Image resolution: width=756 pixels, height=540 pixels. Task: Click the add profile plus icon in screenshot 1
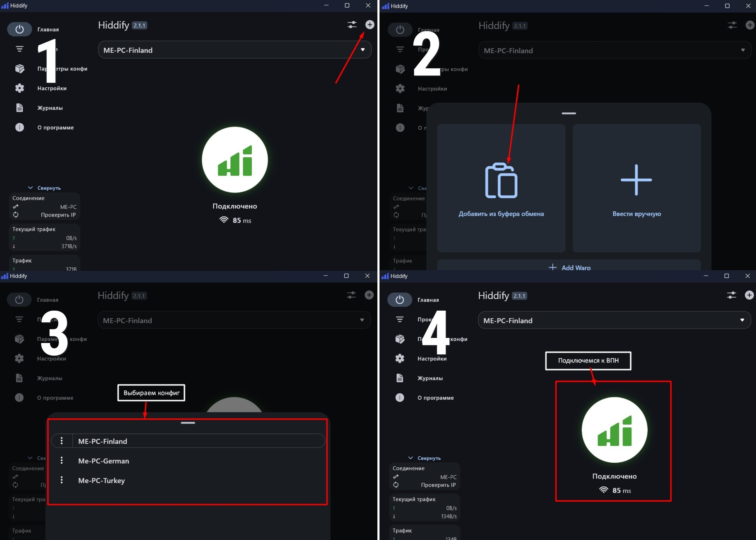coord(370,25)
